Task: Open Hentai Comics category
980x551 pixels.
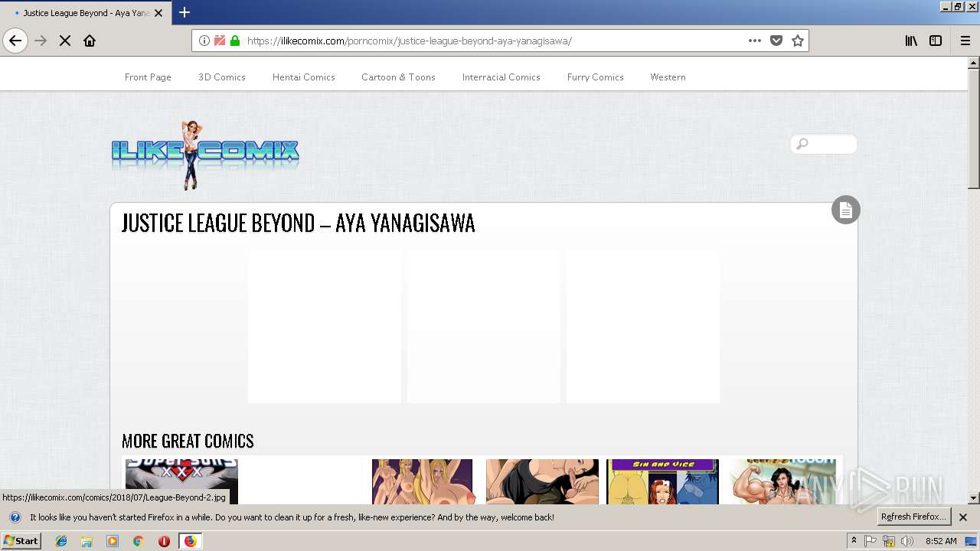Action: pyautogui.click(x=304, y=77)
